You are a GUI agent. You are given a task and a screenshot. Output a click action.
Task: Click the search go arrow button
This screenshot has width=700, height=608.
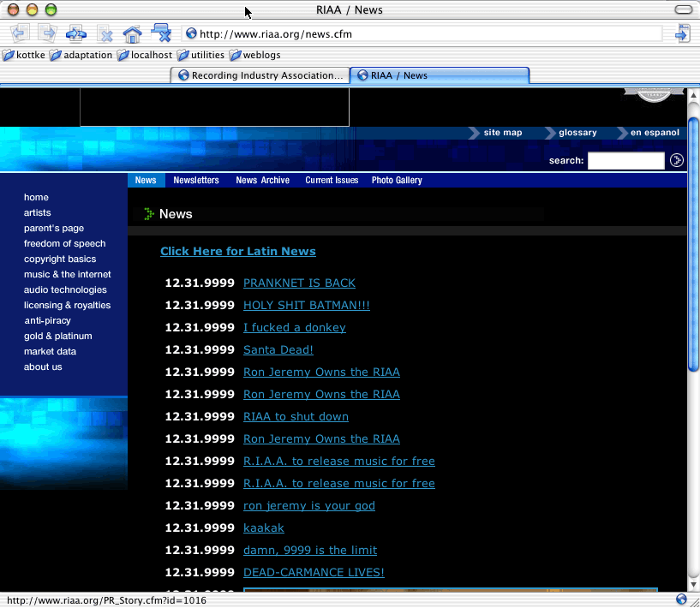coord(676,160)
